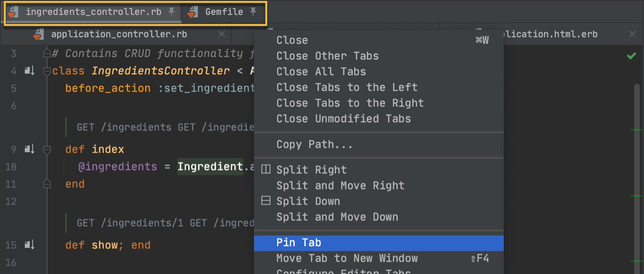Switch to the Gemfile editor tab
644x274 pixels.
tap(224, 12)
